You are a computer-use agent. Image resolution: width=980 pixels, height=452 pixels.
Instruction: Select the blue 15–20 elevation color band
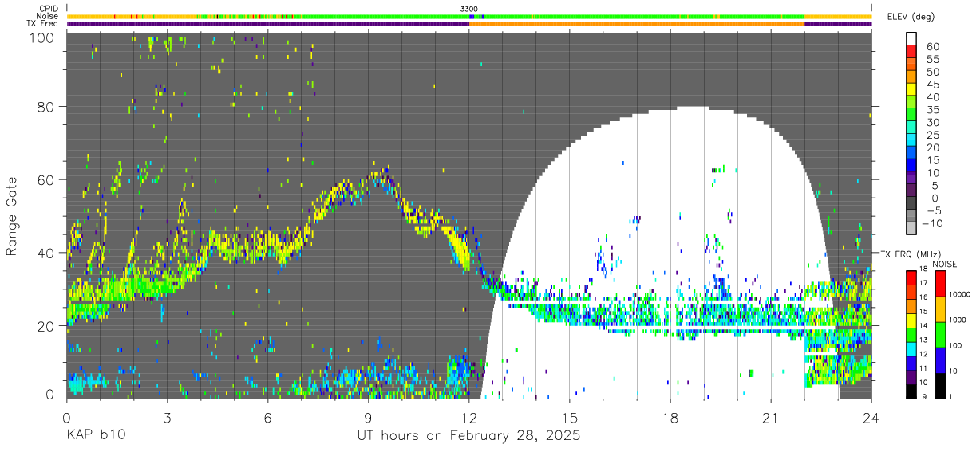[911, 154]
